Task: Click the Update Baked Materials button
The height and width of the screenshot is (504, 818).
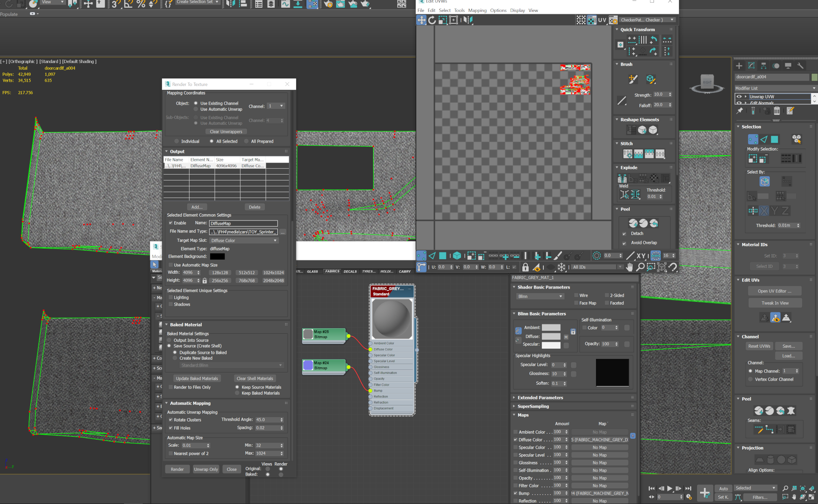Action: click(197, 378)
